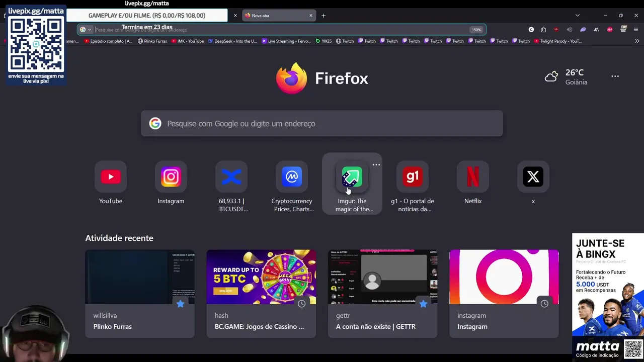Click the bookmark star on willsillva card

pos(180,304)
